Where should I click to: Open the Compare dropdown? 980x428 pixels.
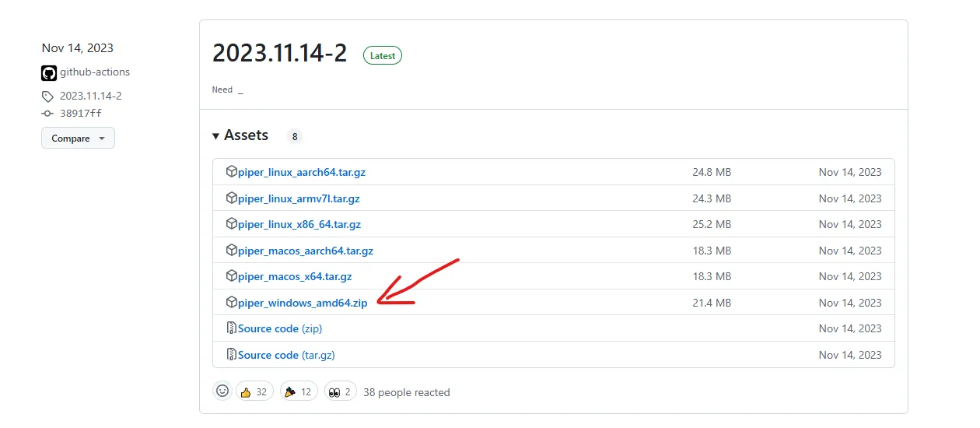coord(78,138)
